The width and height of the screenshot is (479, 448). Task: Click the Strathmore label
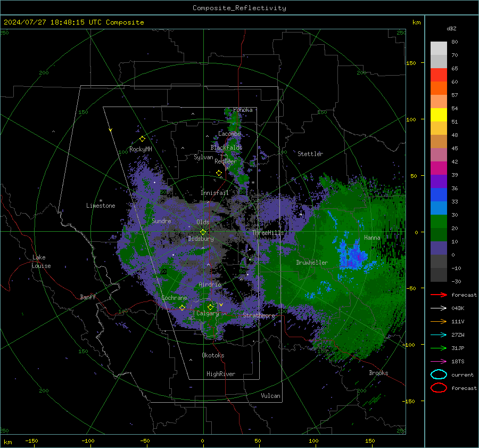[259, 315]
